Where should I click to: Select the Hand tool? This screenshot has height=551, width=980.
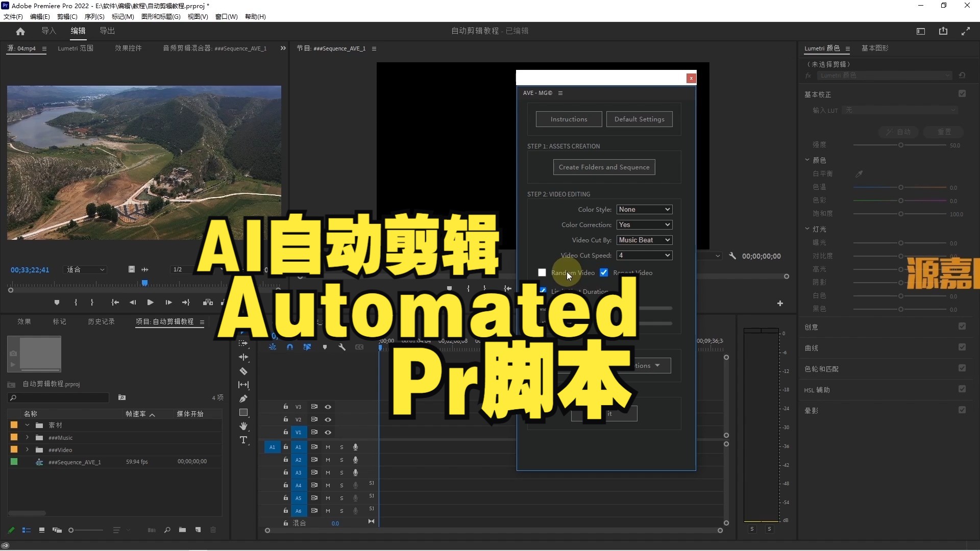tap(244, 427)
